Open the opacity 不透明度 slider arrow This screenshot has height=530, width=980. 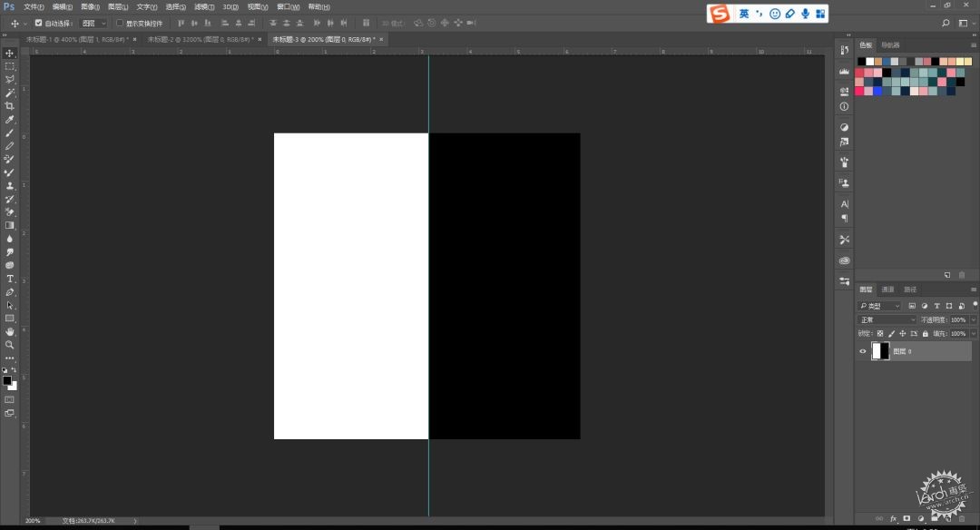[973, 319]
